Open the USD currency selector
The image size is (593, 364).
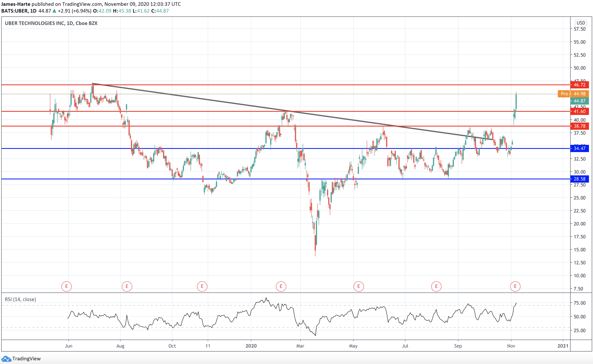coord(581,23)
